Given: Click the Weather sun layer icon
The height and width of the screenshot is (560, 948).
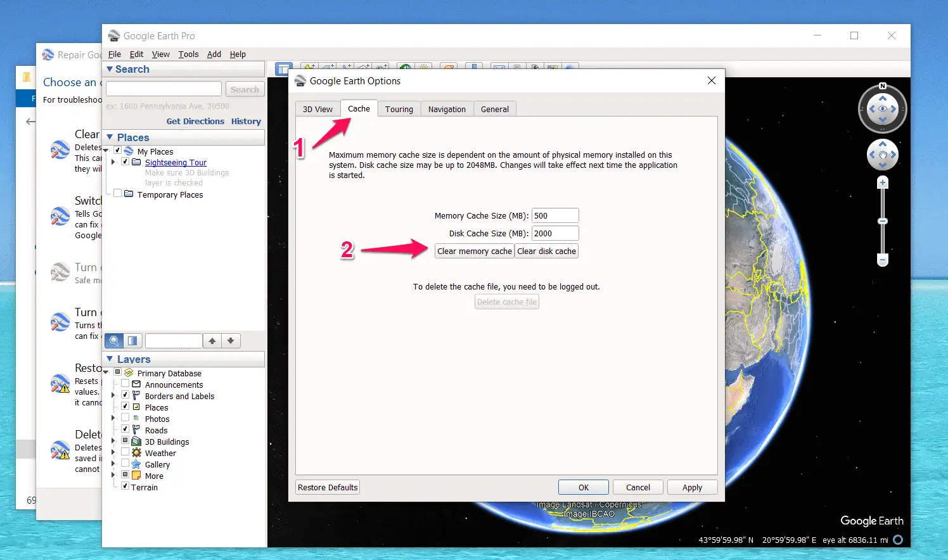Looking at the screenshot, I should click(x=136, y=453).
